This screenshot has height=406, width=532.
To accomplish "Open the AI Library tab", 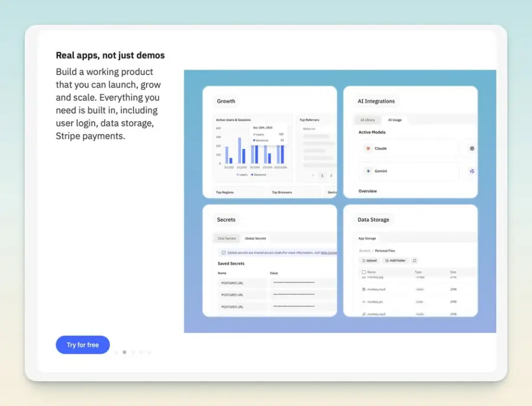I will pyautogui.click(x=368, y=120).
